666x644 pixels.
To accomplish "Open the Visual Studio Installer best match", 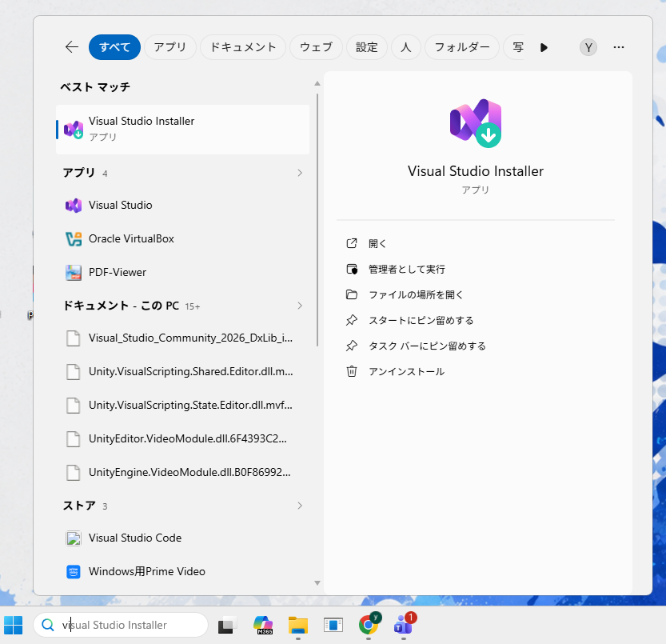I will click(x=182, y=130).
